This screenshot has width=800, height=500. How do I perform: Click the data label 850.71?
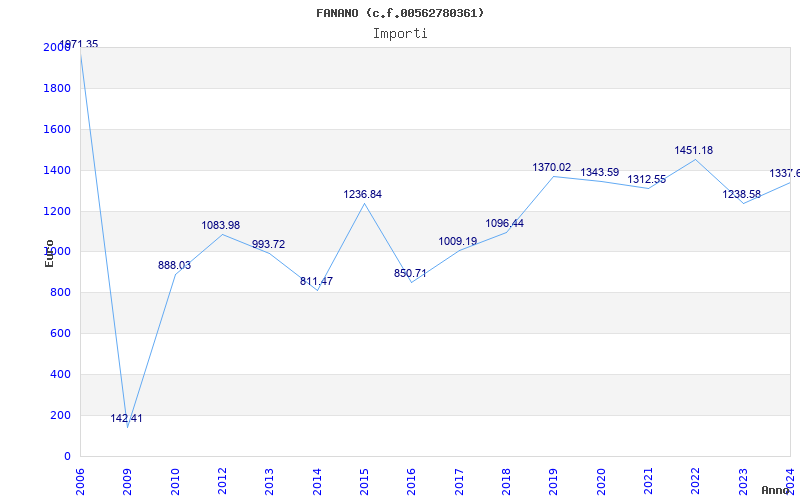410,273
